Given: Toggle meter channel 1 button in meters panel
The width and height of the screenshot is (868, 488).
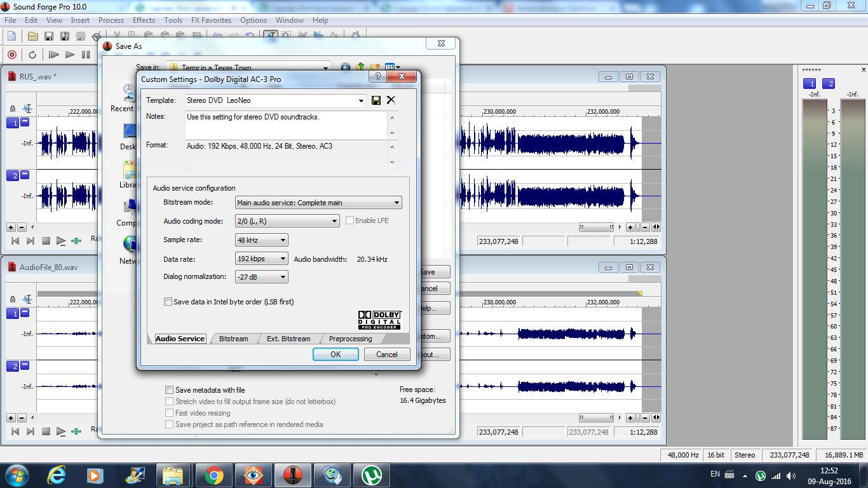Looking at the screenshot, I should (x=810, y=84).
